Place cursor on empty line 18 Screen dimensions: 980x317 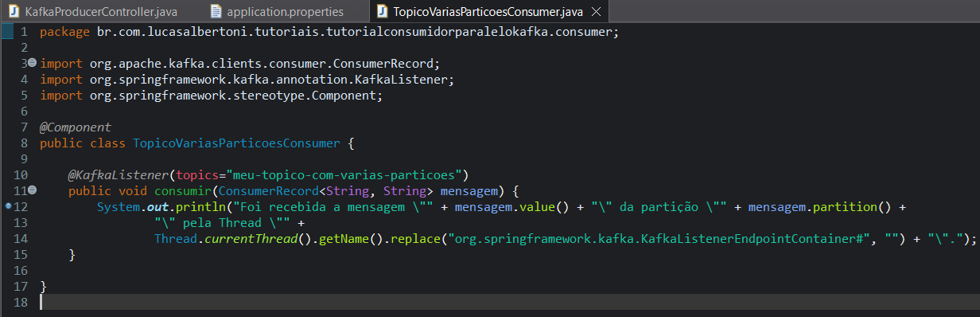pos(509,303)
